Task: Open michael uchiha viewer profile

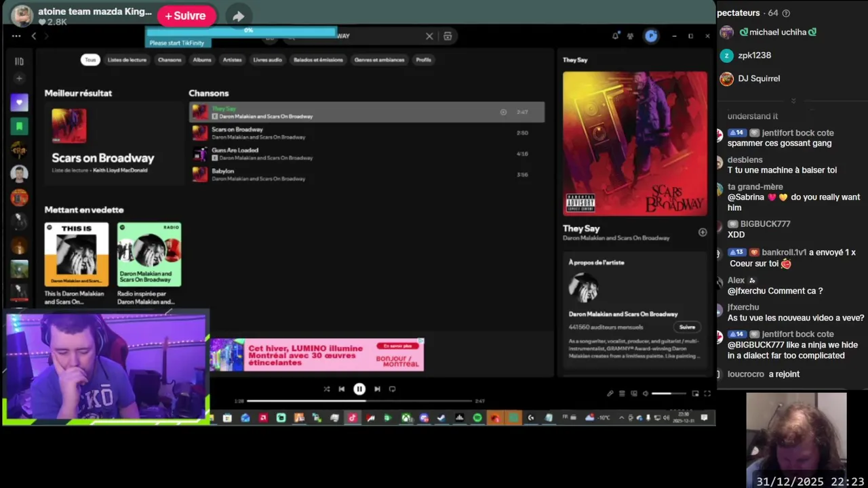Action: [x=768, y=32]
